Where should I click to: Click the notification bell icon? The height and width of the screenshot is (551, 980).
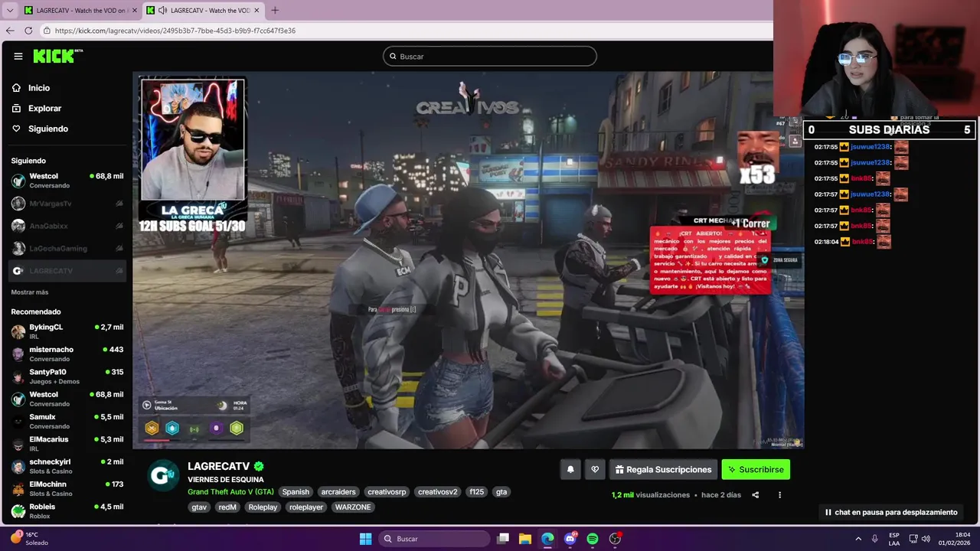[x=570, y=470]
